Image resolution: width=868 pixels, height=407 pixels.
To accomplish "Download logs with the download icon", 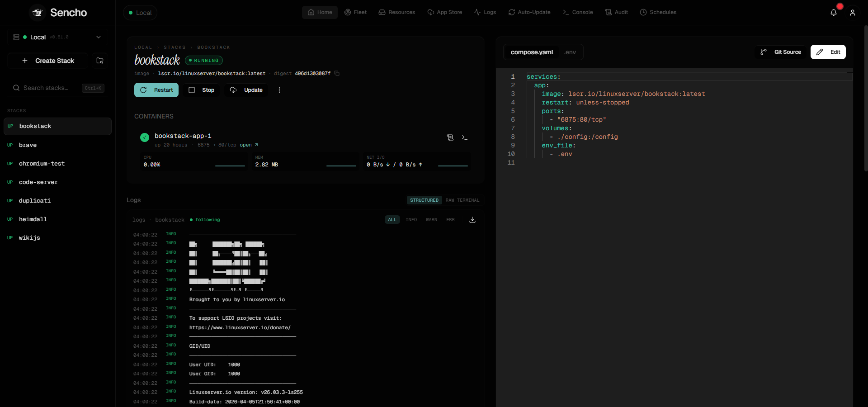I will [472, 220].
